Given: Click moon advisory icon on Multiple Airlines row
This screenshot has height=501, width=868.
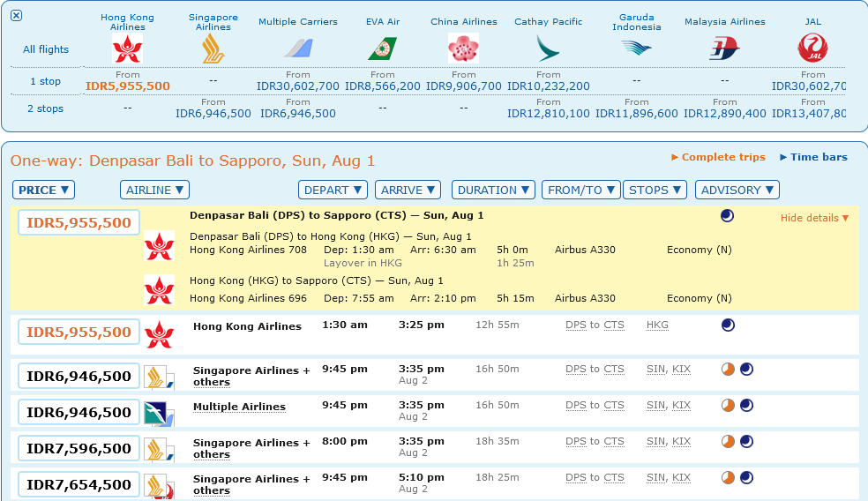Looking at the screenshot, I should [x=747, y=405].
